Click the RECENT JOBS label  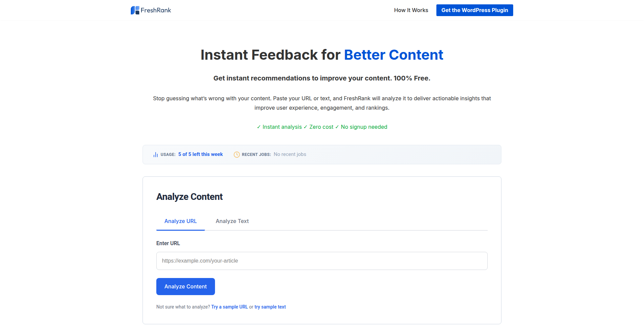click(x=256, y=155)
